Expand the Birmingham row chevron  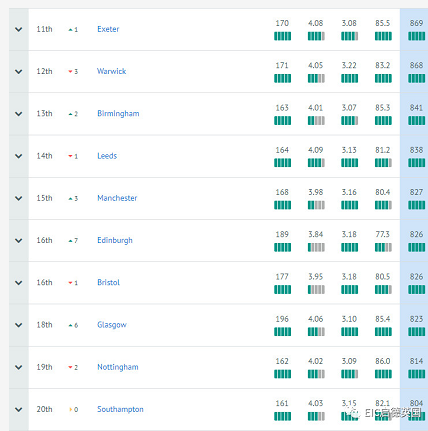click(x=19, y=114)
